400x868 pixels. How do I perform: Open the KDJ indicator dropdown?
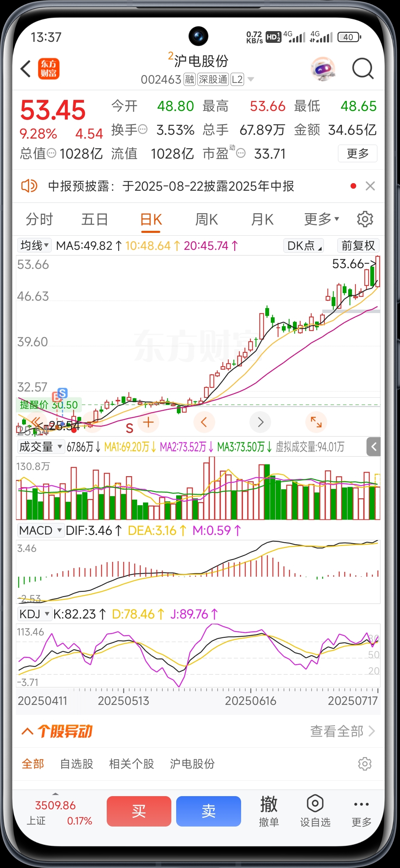35,614
